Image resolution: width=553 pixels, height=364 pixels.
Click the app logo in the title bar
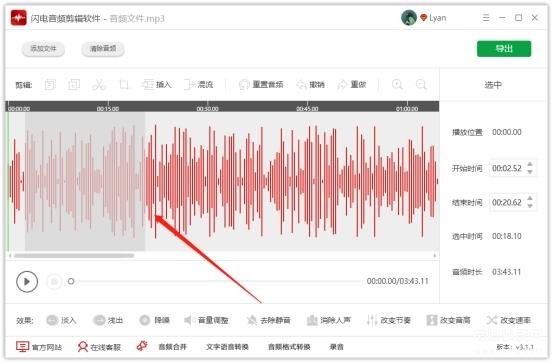point(18,18)
